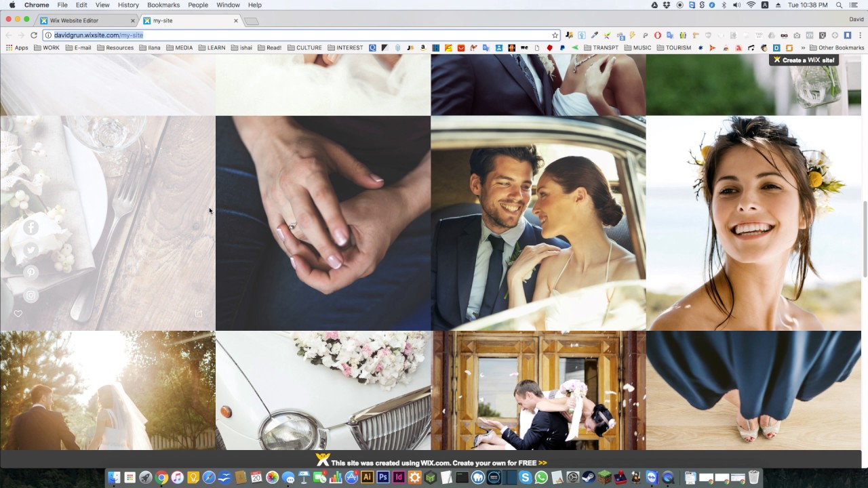The height and width of the screenshot is (488, 868).
Task: Share the photo via Pinterest icon
Action: [31, 272]
